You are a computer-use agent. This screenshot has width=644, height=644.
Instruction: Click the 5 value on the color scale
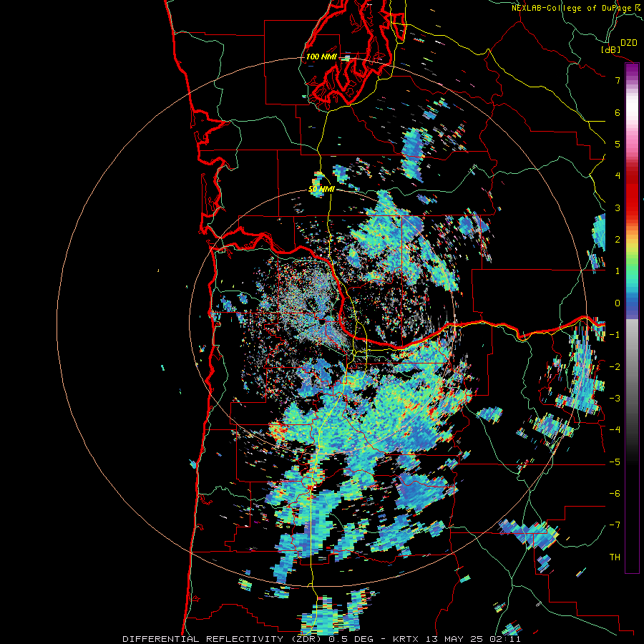pos(618,144)
